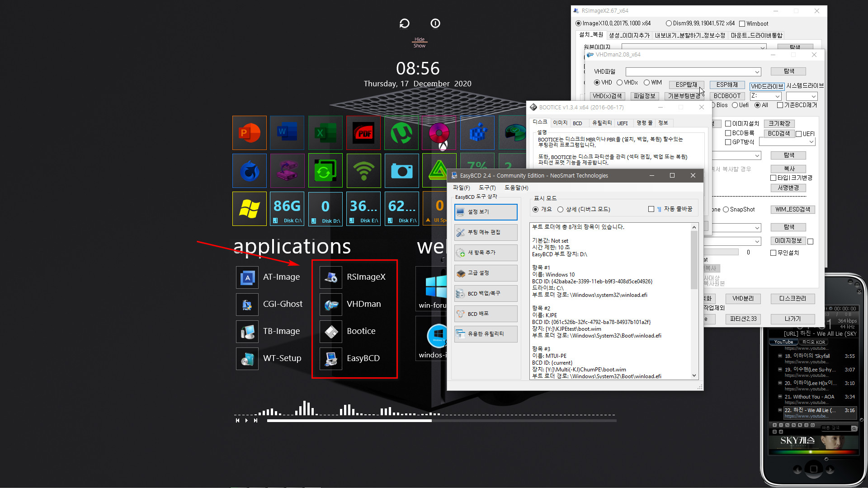Open the '시스템드라이브' dropdown in VHDman
This screenshot has height=488, width=868.
point(813,96)
